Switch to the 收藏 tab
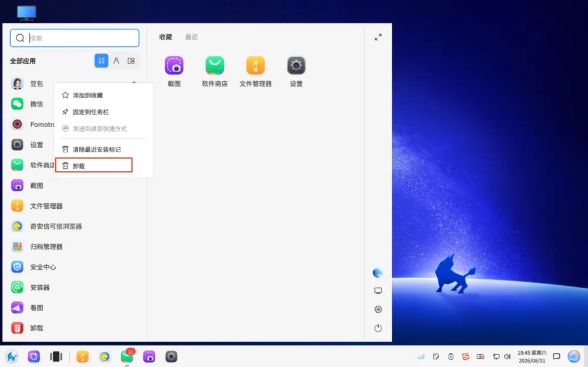This screenshot has width=588, height=367. 165,37
